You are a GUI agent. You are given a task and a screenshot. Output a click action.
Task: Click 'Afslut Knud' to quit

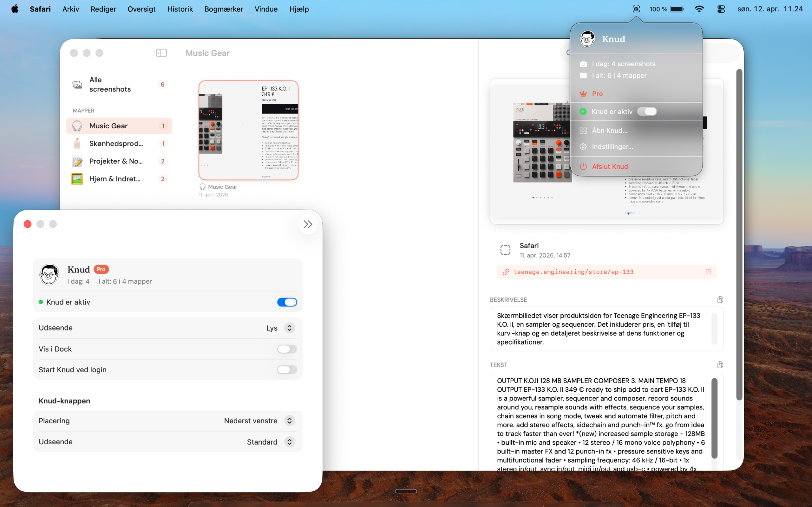610,167
